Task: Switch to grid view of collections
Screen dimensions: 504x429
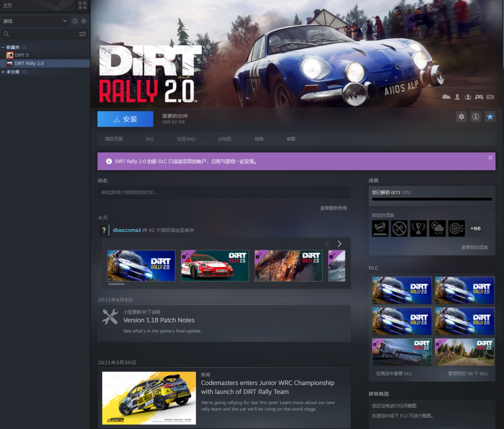Action: pyautogui.click(x=82, y=6)
